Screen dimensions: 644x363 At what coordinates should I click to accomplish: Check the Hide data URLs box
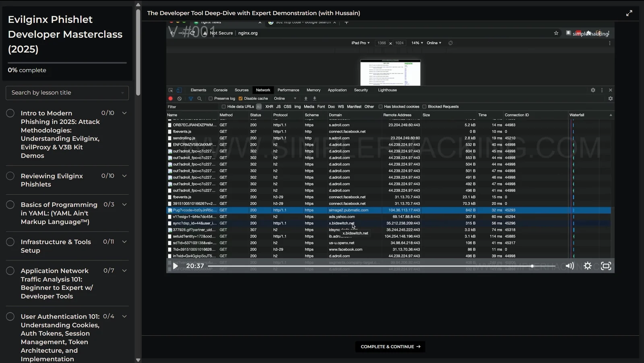pos(224,107)
